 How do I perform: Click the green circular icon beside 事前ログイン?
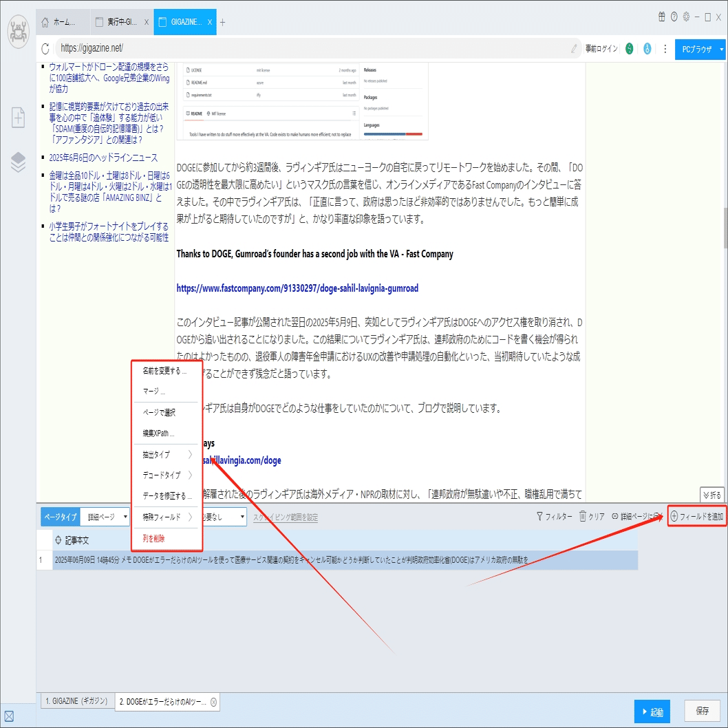point(629,48)
